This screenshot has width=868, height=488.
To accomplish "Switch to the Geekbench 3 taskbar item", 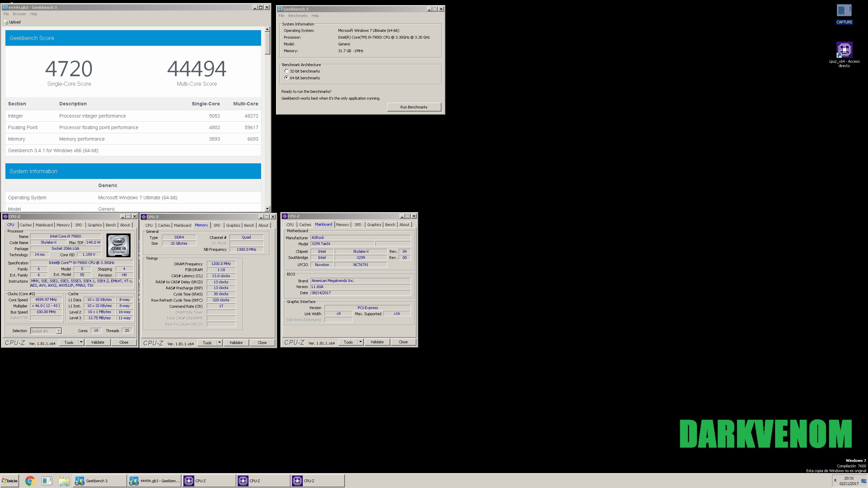I will [100, 481].
